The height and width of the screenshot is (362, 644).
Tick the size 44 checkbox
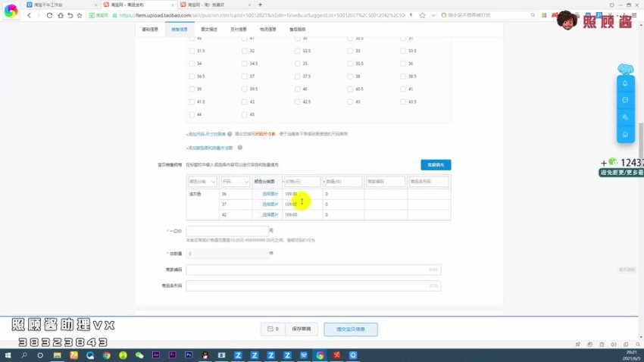coord(192,114)
